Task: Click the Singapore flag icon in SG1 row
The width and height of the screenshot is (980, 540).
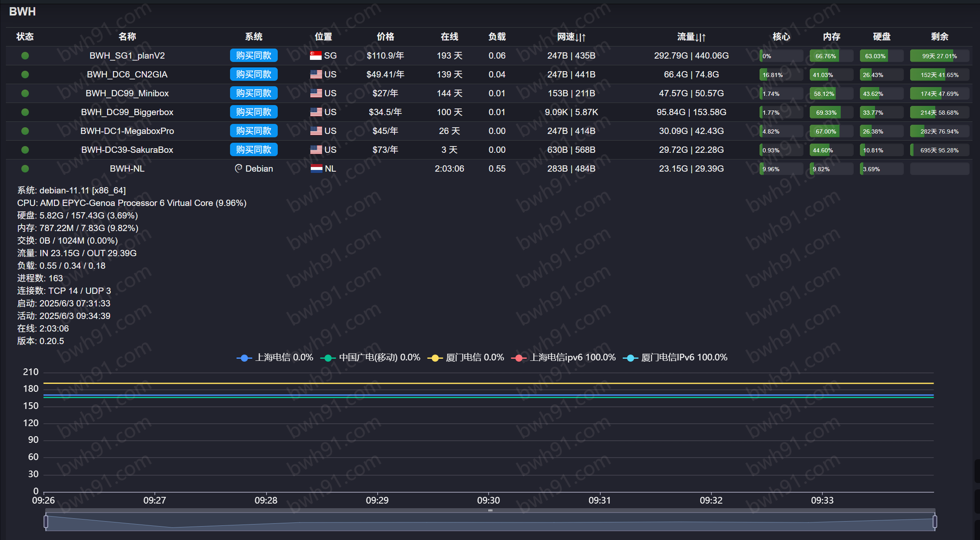Action: pyautogui.click(x=316, y=56)
